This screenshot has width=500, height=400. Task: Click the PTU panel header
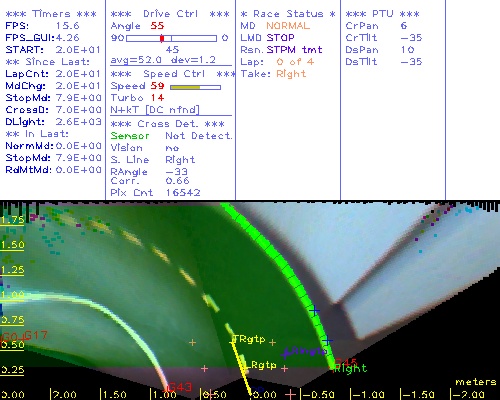(382, 14)
